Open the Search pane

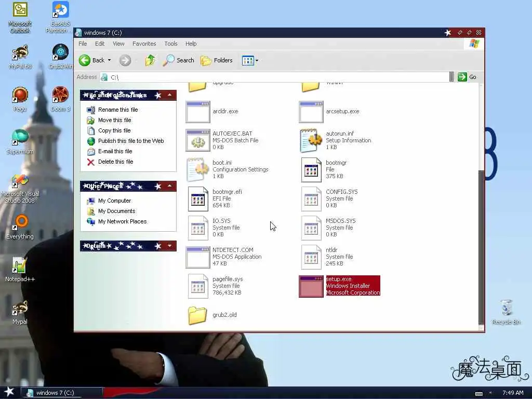point(179,60)
